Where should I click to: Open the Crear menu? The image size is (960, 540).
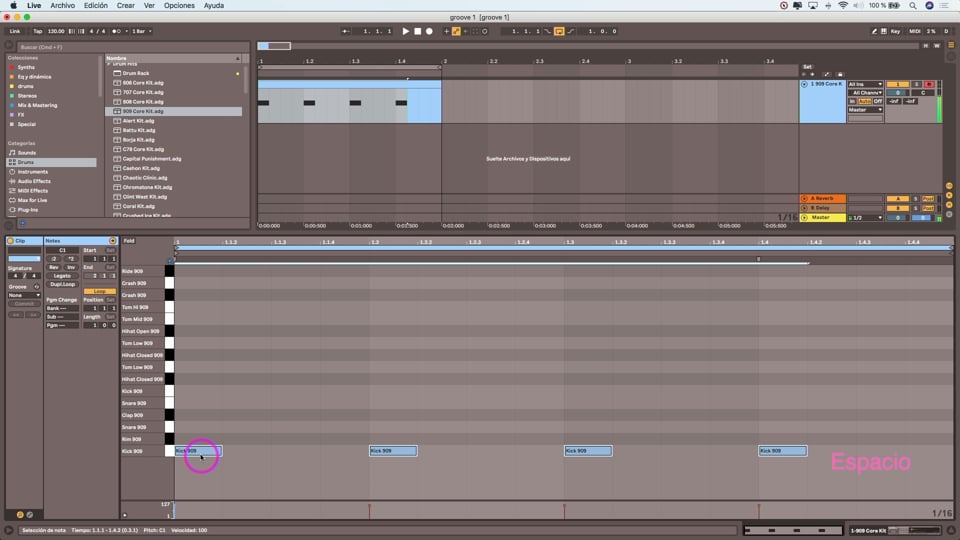click(126, 6)
